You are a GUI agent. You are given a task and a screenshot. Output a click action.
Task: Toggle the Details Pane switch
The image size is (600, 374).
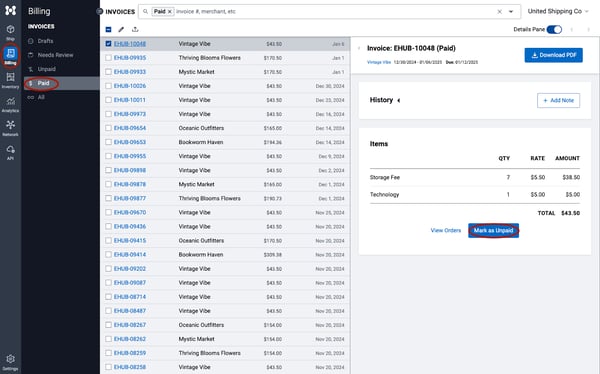click(x=554, y=29)
